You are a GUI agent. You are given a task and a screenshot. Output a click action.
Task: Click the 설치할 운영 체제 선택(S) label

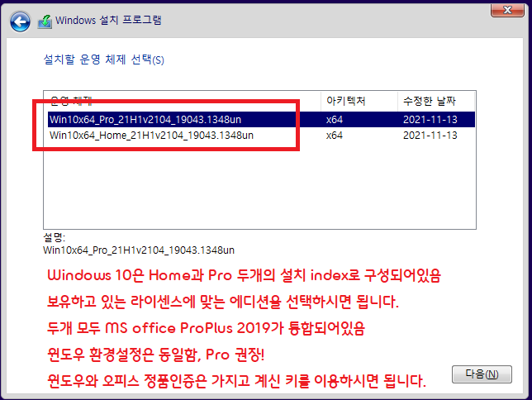pyautogui.click(x=103, y=60)
